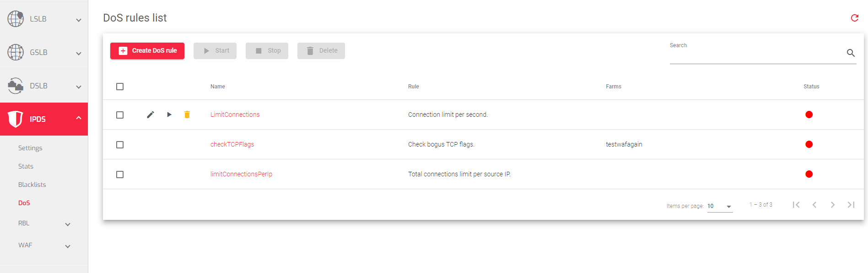
Task: Tick the checkbox for LimitConnections row
Action: 120,115
